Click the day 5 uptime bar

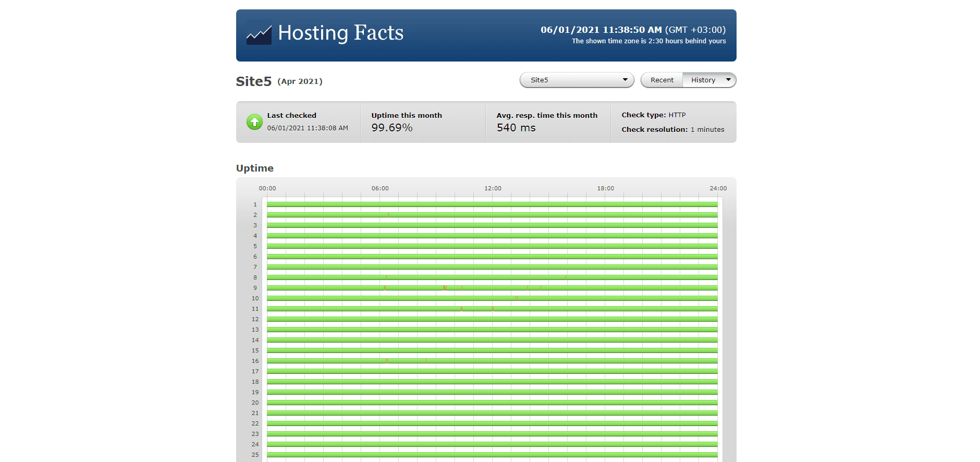pyautogui.click(x=492, y=246)
